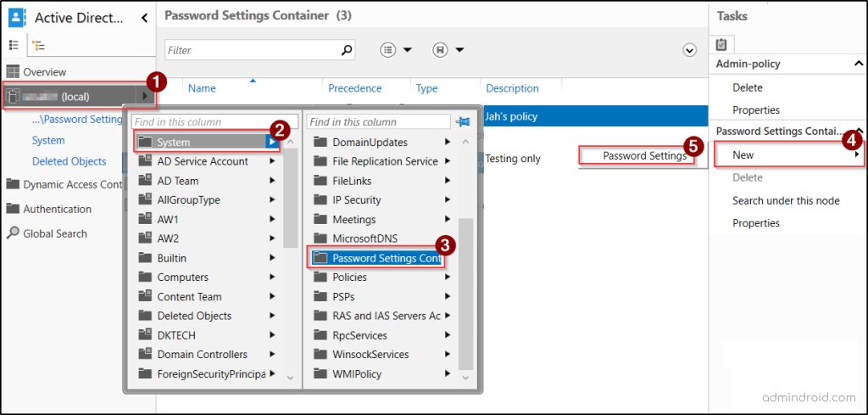The height and width of the screenshot is (415, 868).
Task: Click the filter search magnifier icon
Action: point(346,50)
